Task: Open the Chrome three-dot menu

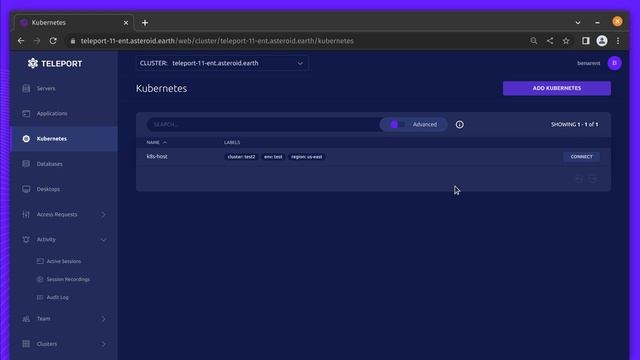Action: coord(618,41)
